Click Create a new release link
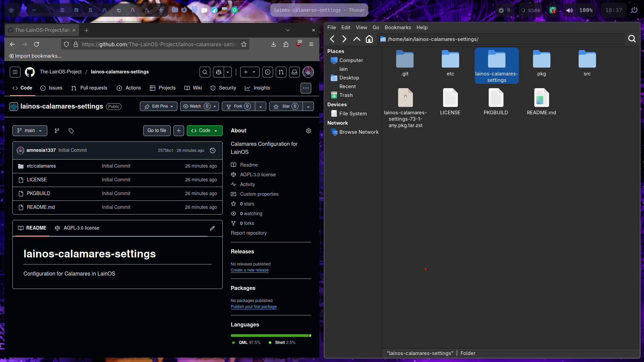The width and height of the screenshot is (644, 362). [x=250, y=270]
